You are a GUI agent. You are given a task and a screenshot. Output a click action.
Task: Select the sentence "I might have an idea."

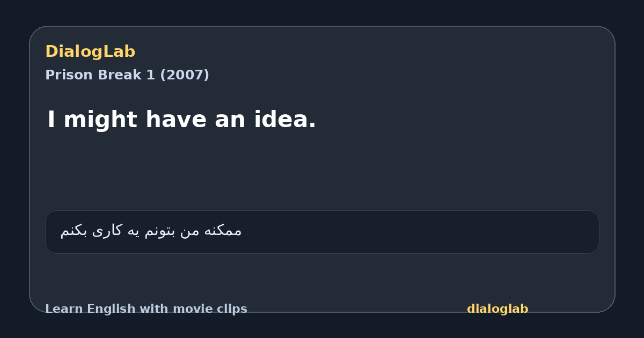(182, 120)
